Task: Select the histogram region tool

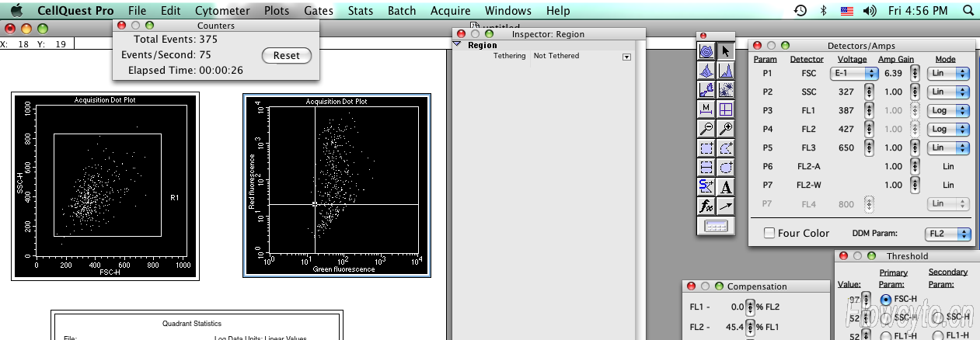Action: 706,168
